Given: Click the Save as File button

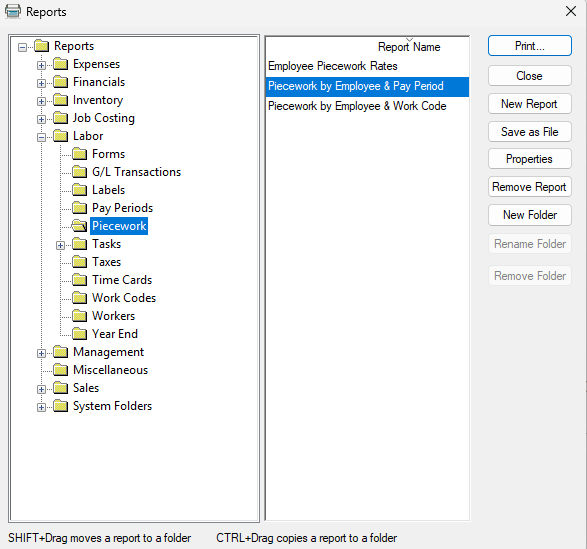Looking at the screenshot, I should (x=530, y=132).
